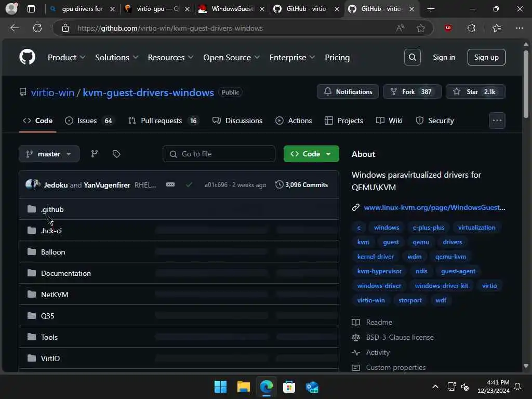Viewport: 532px width, 399px height.
Task: Open the Security tab
Action: pyautogui.click(x=435, y=121)
